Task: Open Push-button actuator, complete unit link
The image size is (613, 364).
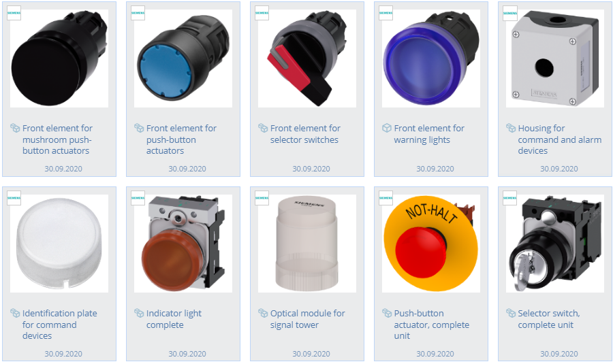Action: (432, 325)
